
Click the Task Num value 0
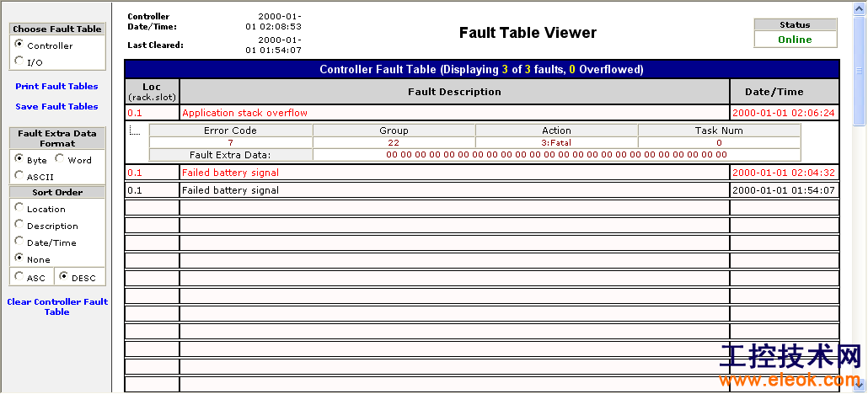[719, 143]
